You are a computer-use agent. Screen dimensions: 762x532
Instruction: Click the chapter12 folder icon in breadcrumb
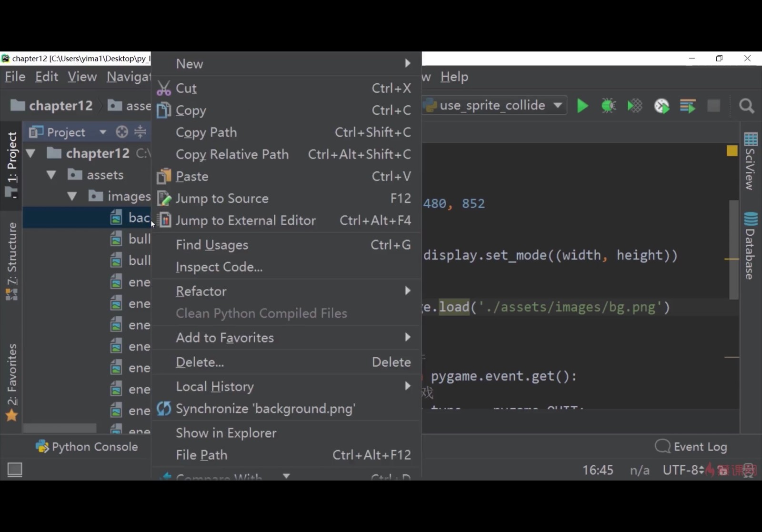tap(18, 105)
